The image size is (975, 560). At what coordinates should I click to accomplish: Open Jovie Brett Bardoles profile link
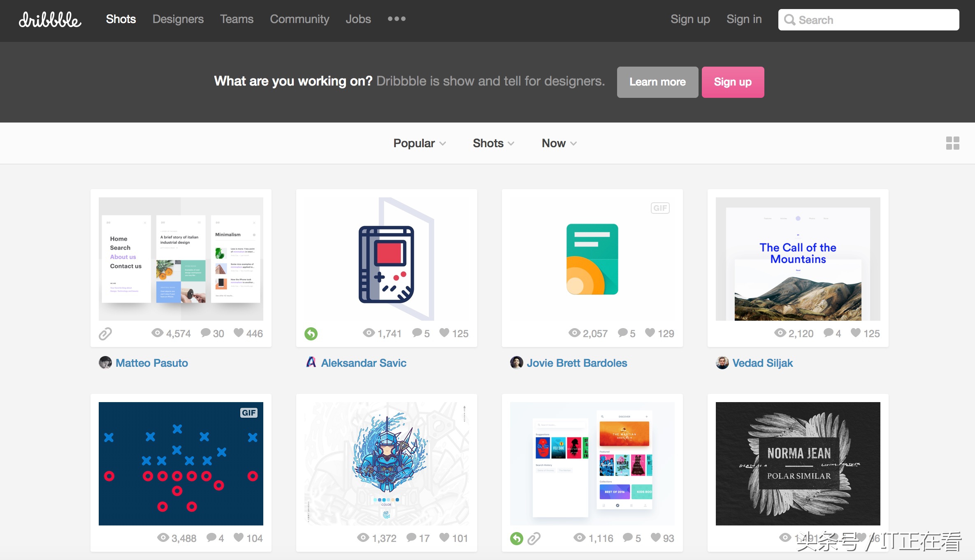coord(577,363)
